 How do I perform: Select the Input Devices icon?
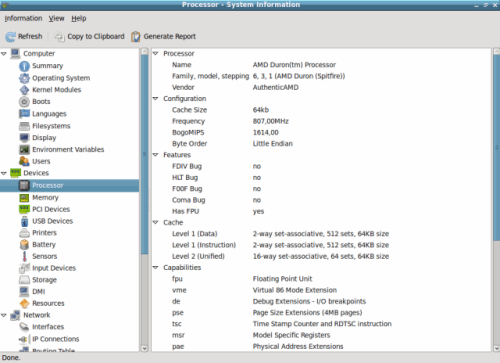click(x=24, y=268)
